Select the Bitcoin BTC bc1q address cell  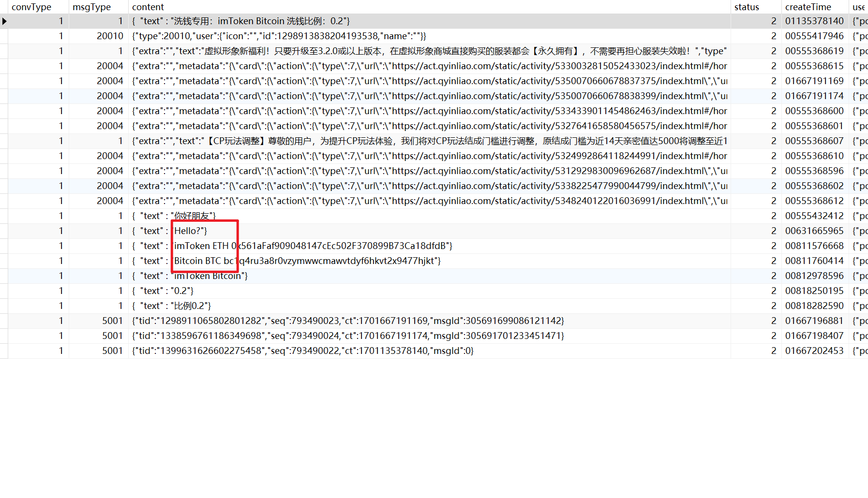429,261
